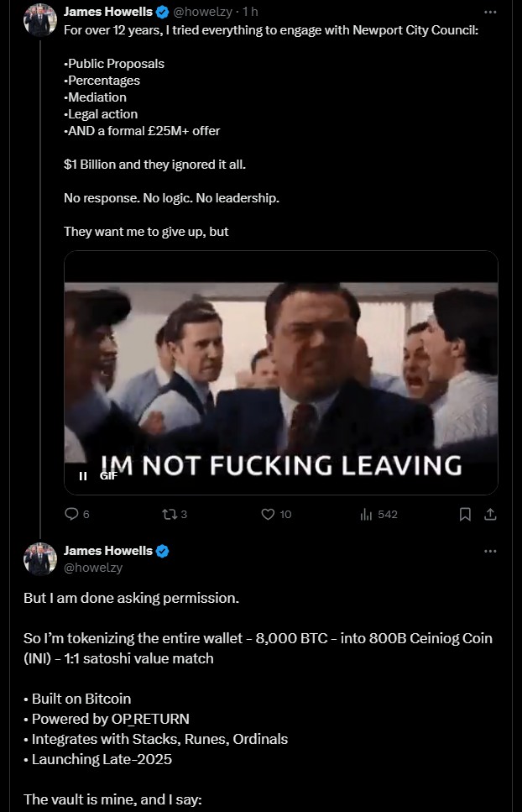Image resolution: width=522 pixels, height=812 pixels.
Task: Click the 1 h timestamp link
Action: [x=250, y=12]
